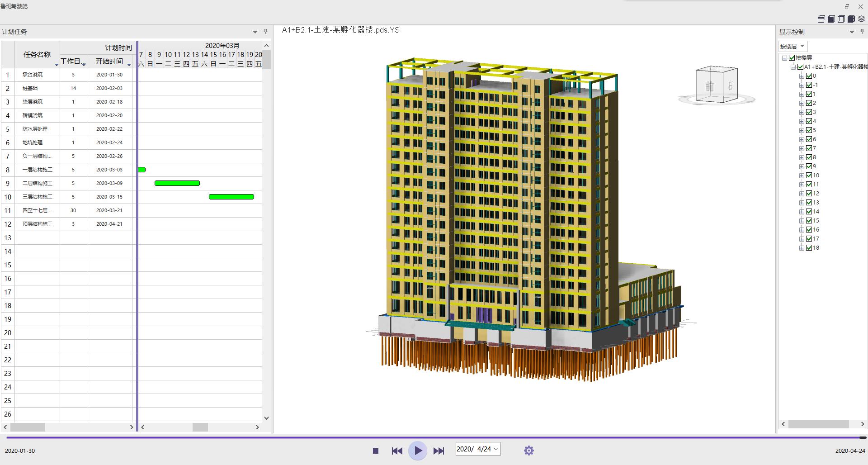Play the construction simulation

pos(418,451)
